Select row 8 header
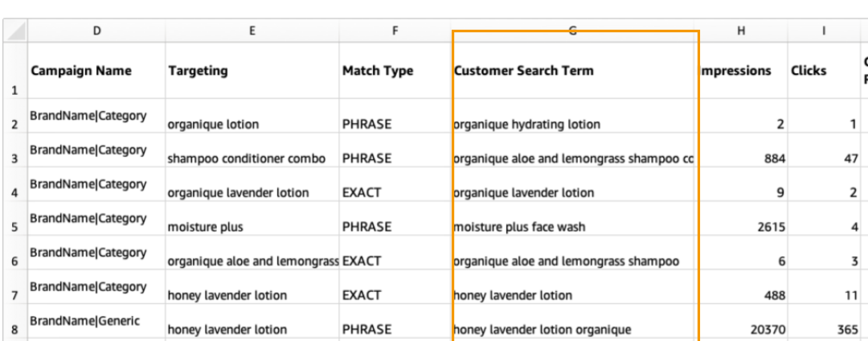868x341 pixels. [14, 328]
